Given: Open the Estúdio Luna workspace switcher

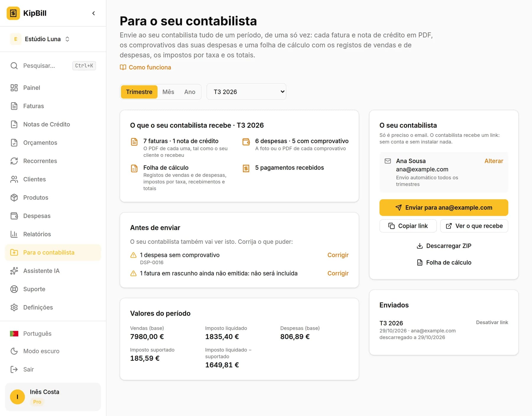Looking at the screenshot, I should (x=40, y=39).
